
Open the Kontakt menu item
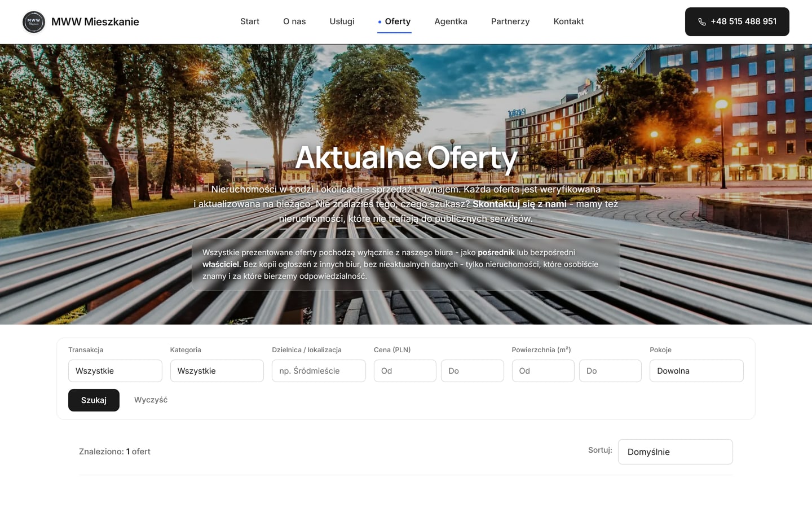coord(568,21)
